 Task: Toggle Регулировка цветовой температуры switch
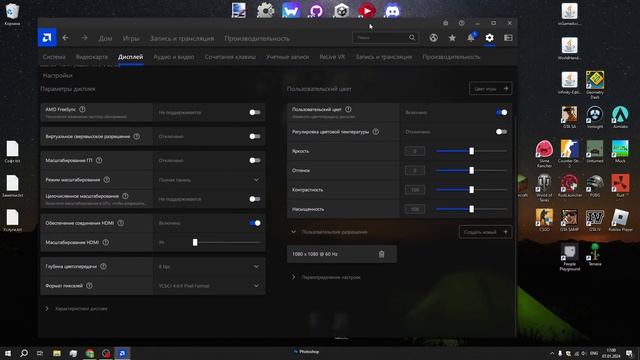tap(502, 132)
